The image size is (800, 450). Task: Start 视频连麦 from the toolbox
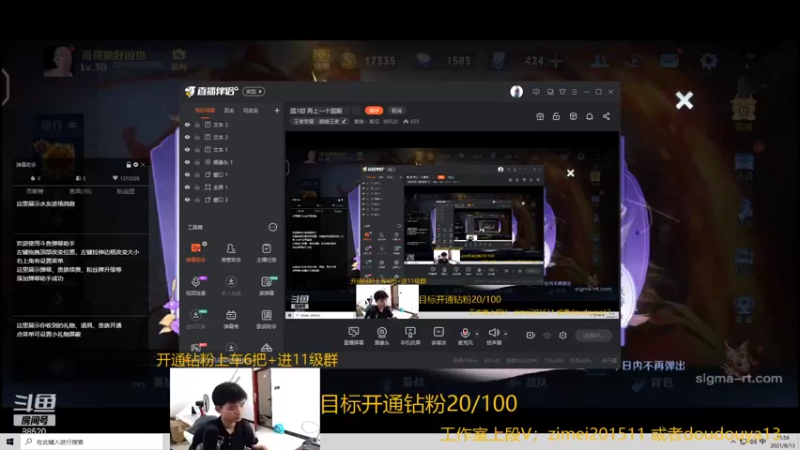[x=196, y=285]
